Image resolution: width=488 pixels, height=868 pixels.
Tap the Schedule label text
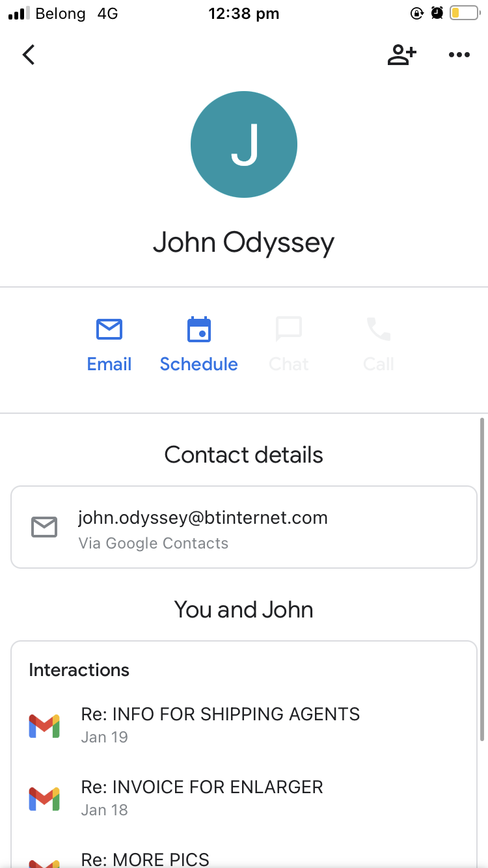pos(199,364)
